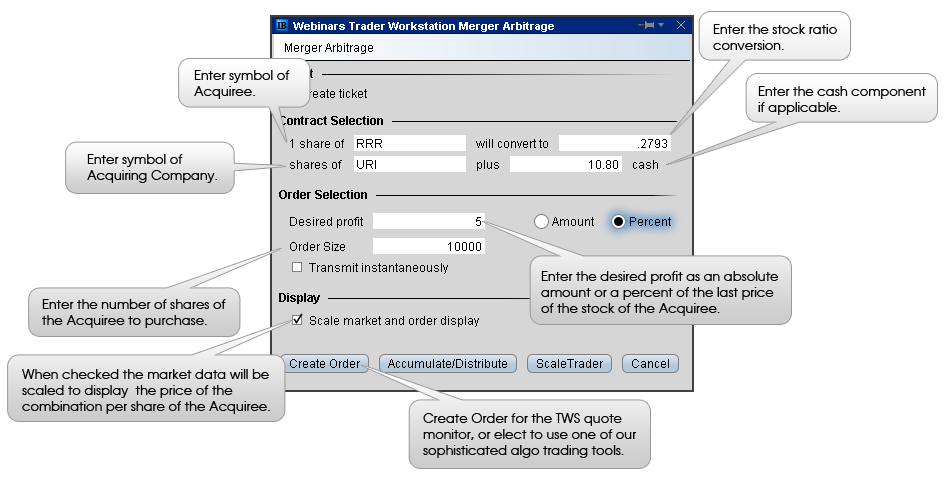Viewport: 950px width, 478px height.
Task: Uncheck Scale market and order display
Action: coord(297,320)
